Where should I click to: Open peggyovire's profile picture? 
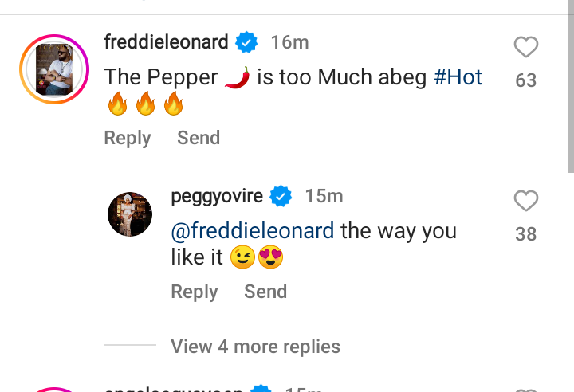coord(130,214)
